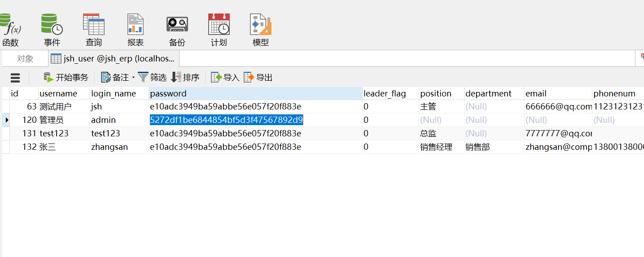Open the 查询 (Query) tool

tap(94, 30)
